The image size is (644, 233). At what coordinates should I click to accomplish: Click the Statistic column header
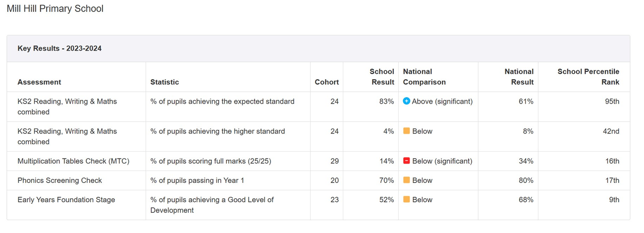(164, 82)
